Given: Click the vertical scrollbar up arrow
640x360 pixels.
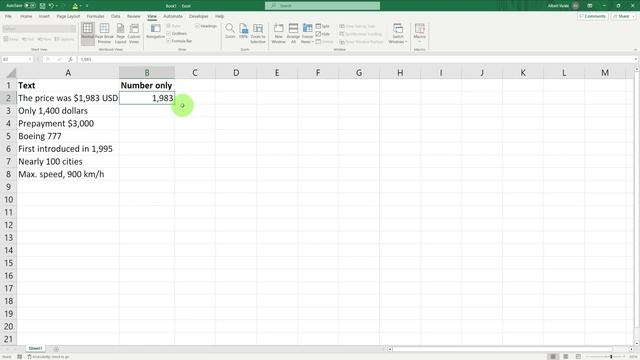Looking at the screenshot, I should (636, 70).
